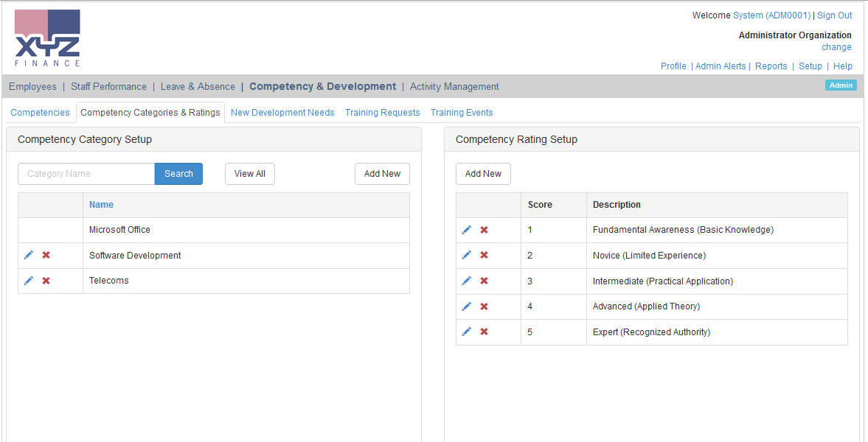Click Advanced (Applied Theory) description
Viewport: 868px width, 442px height.
point(647,306)
